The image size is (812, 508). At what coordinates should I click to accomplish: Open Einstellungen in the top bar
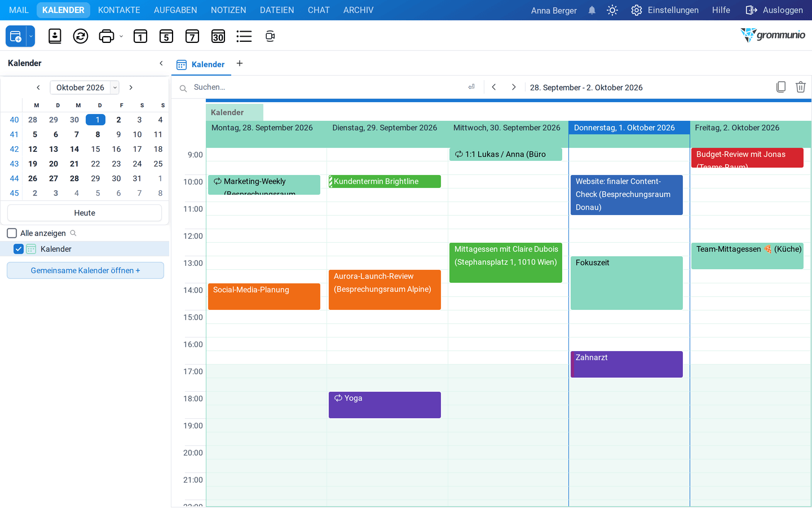[665, 10]
